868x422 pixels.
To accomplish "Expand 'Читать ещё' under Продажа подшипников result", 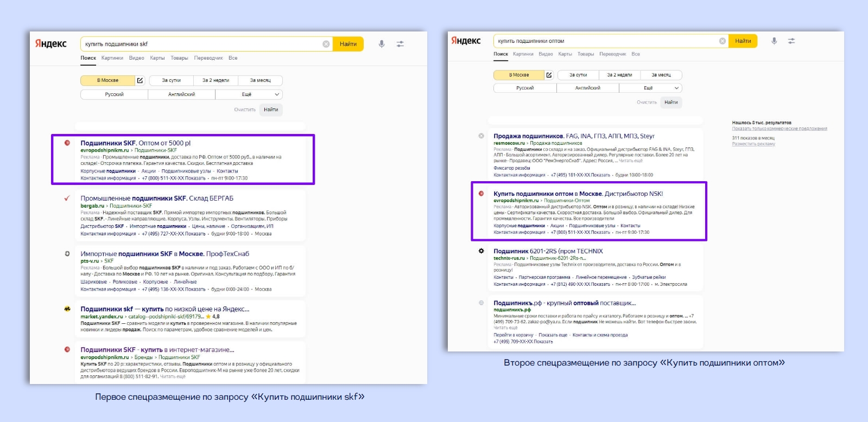I will [x=631, y=161].
